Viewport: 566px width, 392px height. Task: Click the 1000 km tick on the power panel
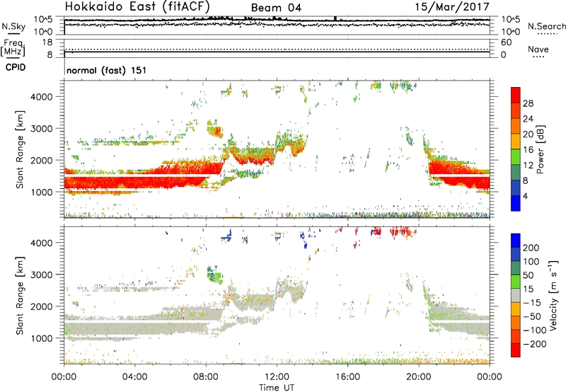click(42, 192)
